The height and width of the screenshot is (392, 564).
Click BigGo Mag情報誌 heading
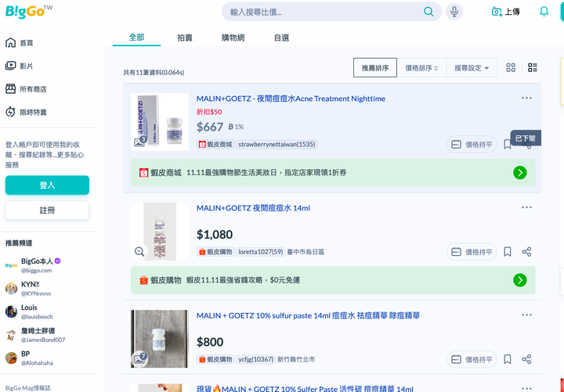(27, 388)
